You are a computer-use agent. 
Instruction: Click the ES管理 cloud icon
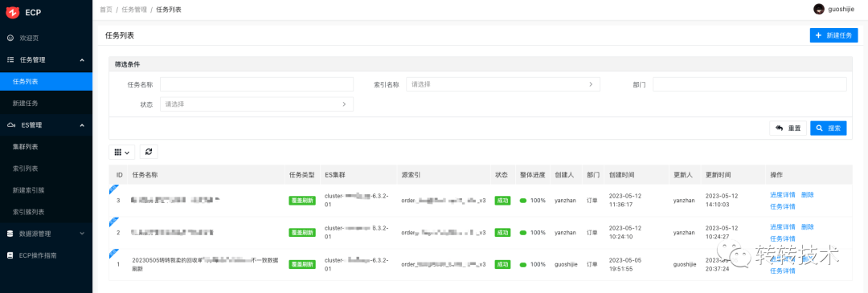pyautogui.click(x=10, y=125)
